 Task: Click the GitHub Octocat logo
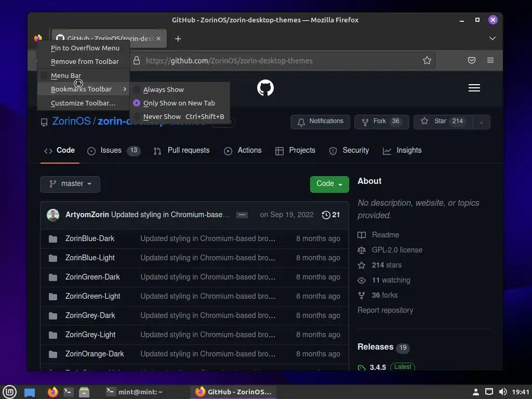[265, 88]
